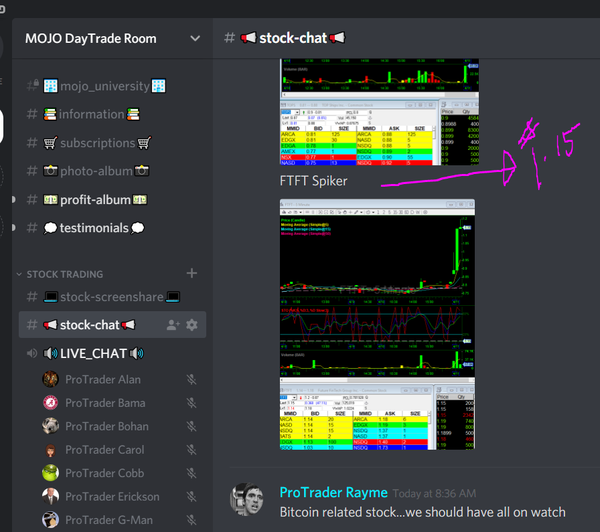Viewport: 600px width, 532px height.
Task: Click muted microphone icon beside ProTrader Carol
Action: point(191,450)
